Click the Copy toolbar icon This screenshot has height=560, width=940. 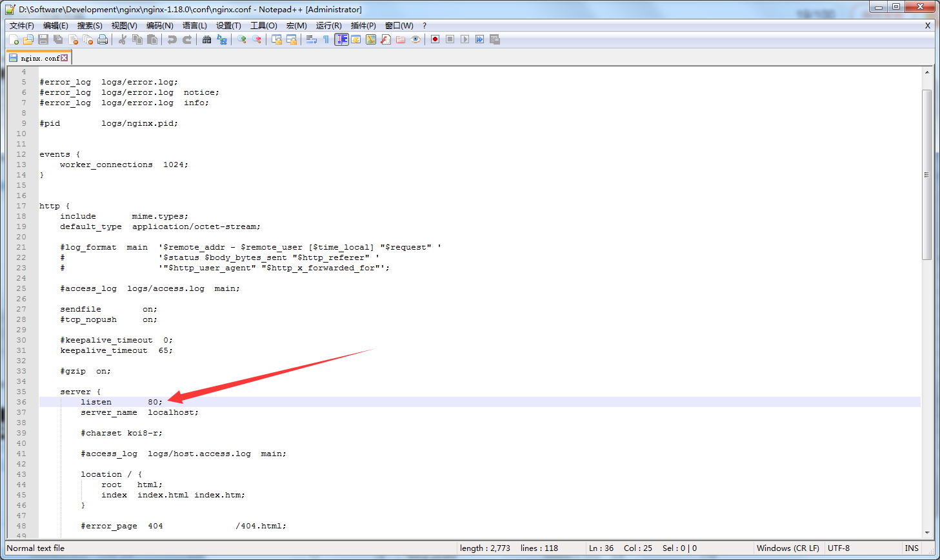click(137, 39)
